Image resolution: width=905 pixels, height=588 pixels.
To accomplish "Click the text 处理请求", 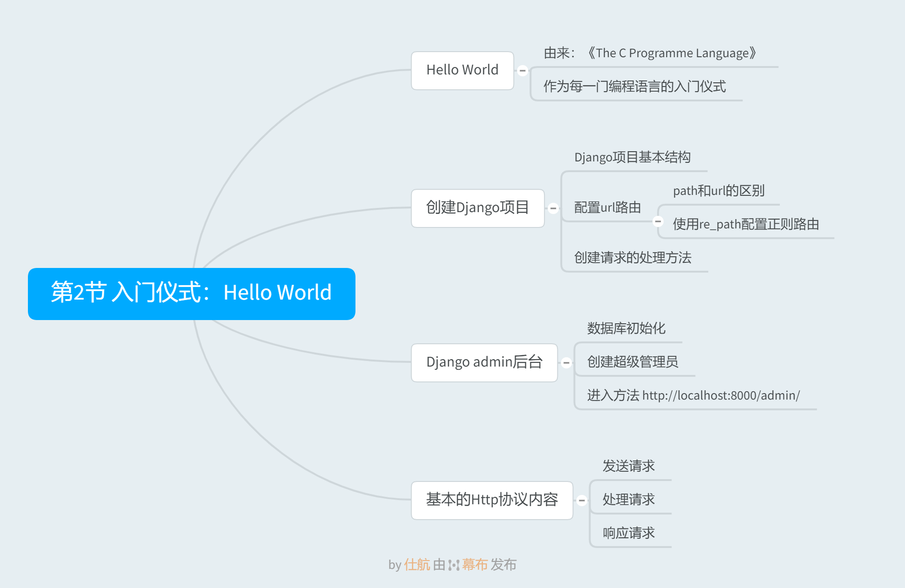I will click(x=629, y=500).
